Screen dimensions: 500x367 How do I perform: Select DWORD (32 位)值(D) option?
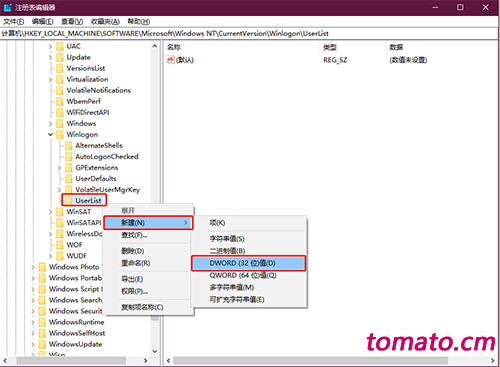[249, 263]
